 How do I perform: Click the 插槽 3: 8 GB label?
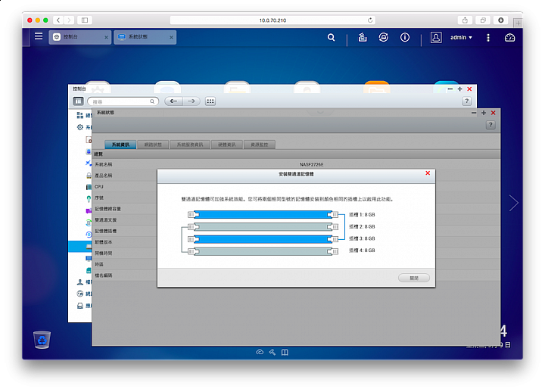pos(362,238)
